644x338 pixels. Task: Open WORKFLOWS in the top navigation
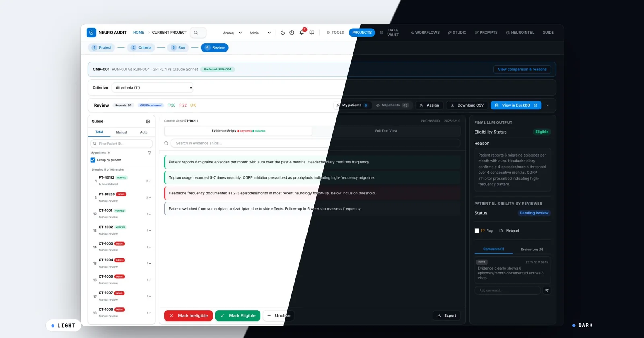click(425, 33)
